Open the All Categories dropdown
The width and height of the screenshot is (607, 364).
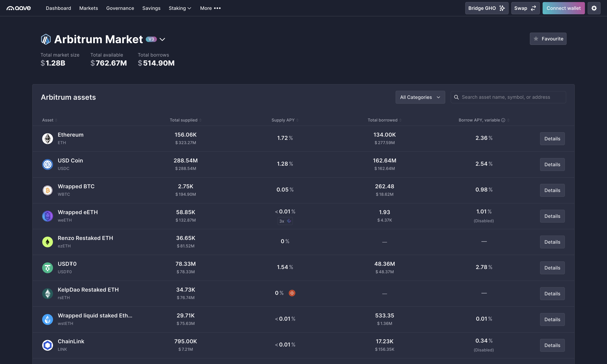(420, 97)
